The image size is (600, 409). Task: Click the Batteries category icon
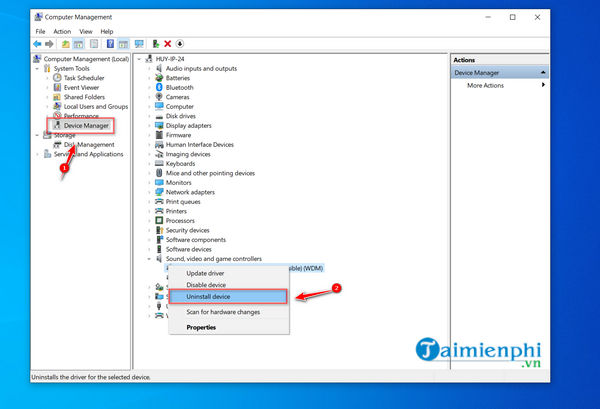pyautogui.click(x=159, y=78)
